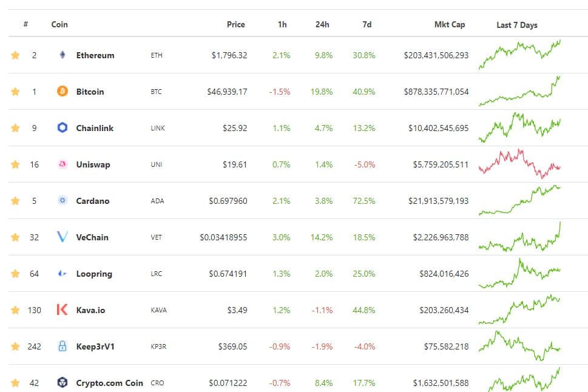The width and height of the screenshot is (588, 392).
Task: Click the Loopring logo icon
Action: 63,274
